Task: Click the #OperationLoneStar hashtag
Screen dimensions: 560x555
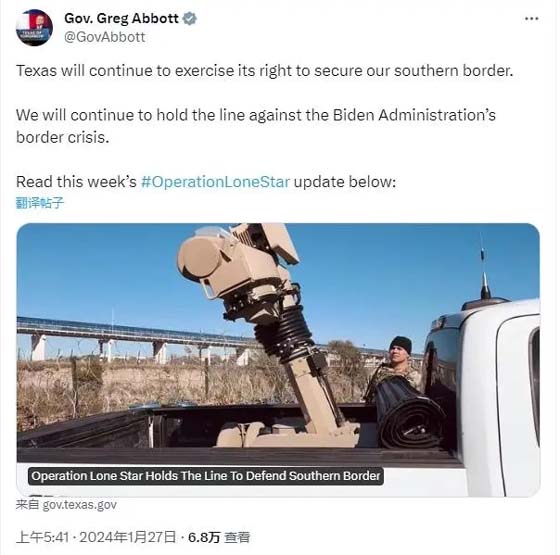Action: pyautogui.click(x=215, y=182)
